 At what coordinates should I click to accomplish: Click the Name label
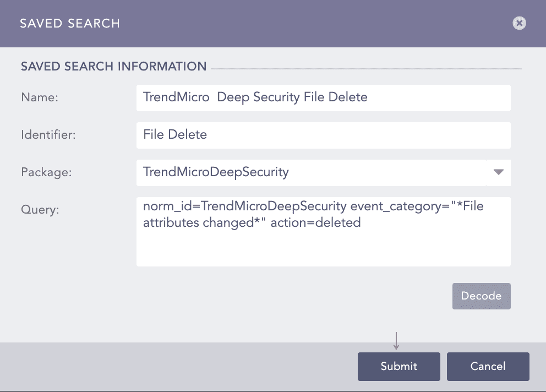click(x=39, y=97)
